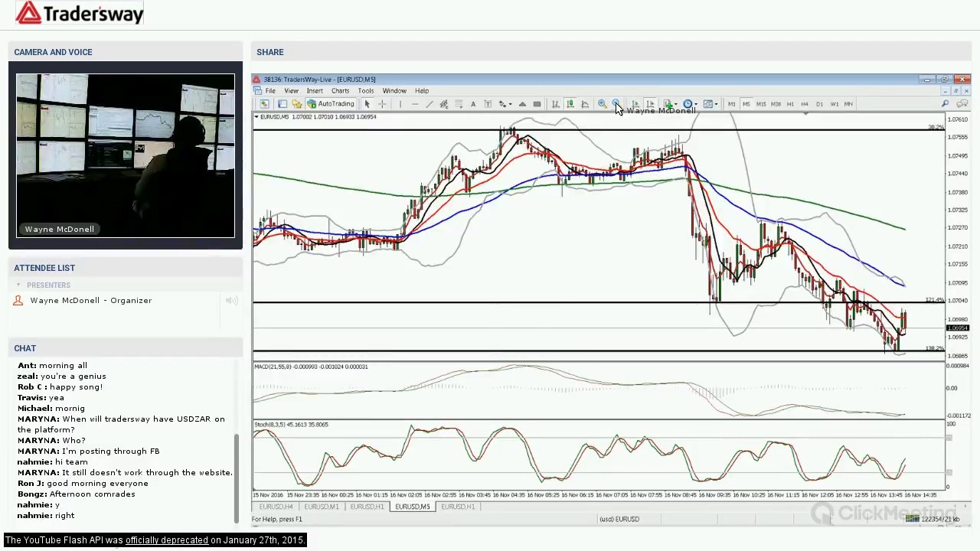Click the presenter icon beside Wayne McDonell

(x=18, y=301)
